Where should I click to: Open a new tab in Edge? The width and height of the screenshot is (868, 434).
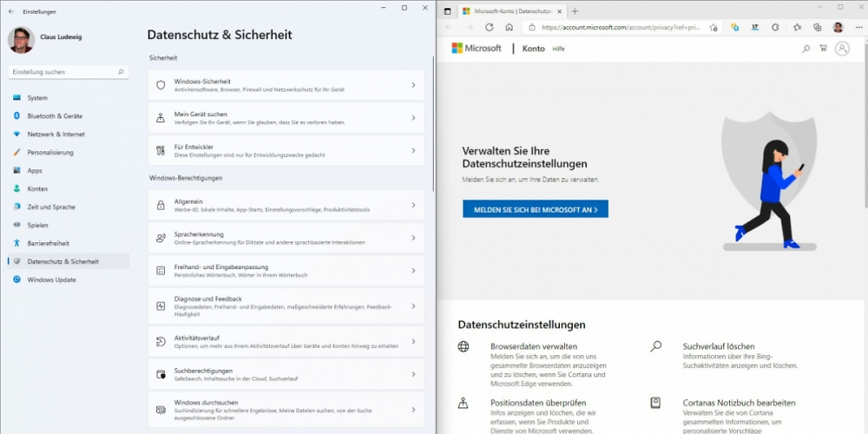(x=575, y=11)
